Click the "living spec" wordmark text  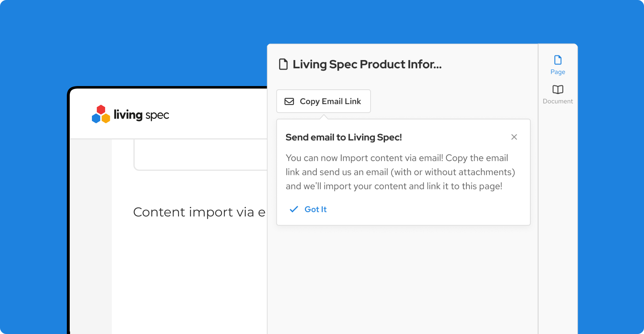(x=141, y=115)
